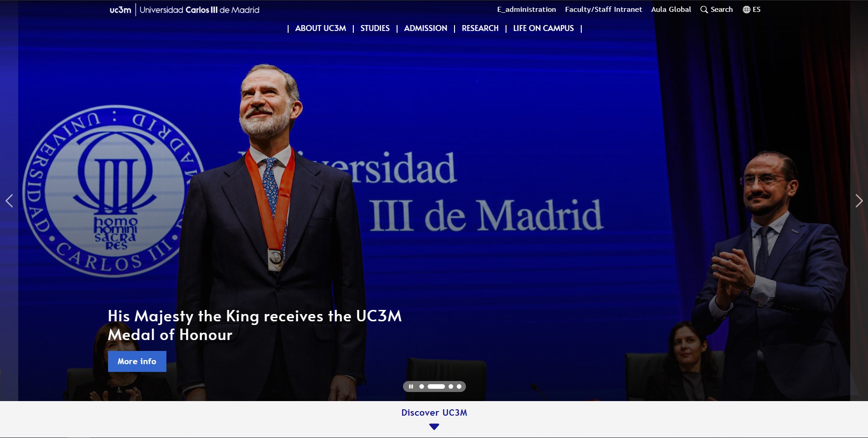
Task: Open the ADMISSION menu
Action: [x=425, y=28]
